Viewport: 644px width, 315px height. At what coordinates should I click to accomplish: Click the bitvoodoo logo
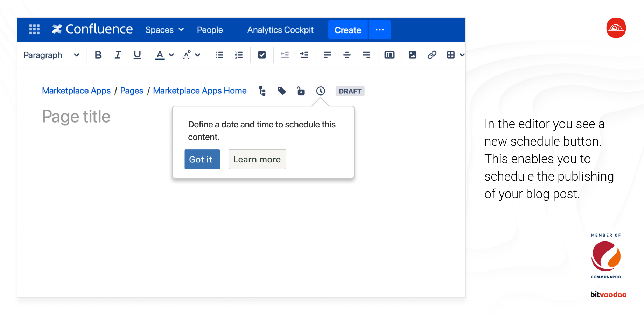pyautogui.click(x=608, y=294)
